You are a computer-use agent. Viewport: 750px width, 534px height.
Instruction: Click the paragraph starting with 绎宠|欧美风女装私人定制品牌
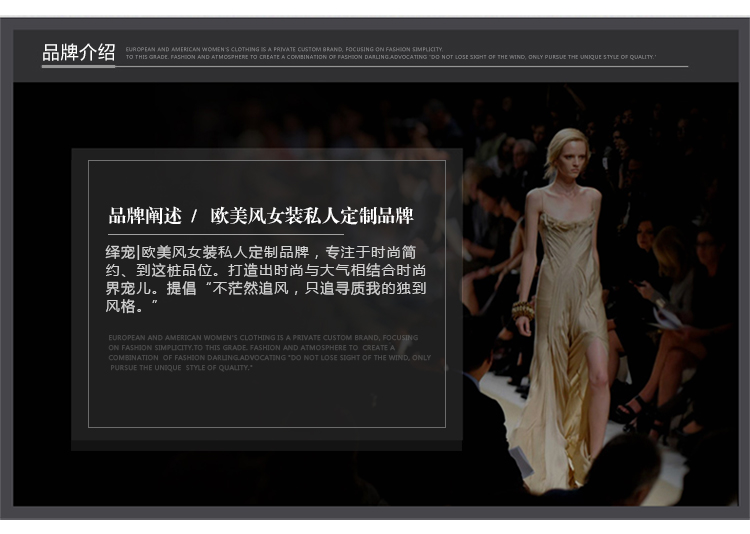click(x=265, y=279)
